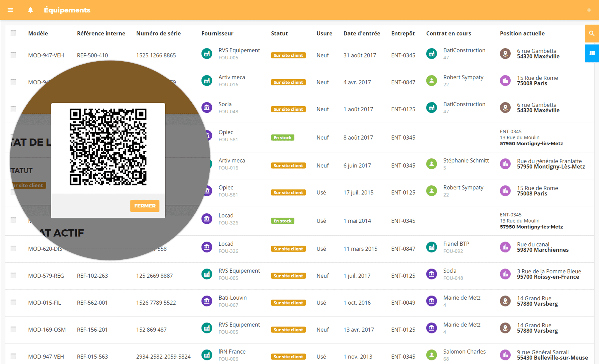Check the MOD-015-FIL row checkbox
This screenshot has width=599, height=364.
(x=13, y=302)
